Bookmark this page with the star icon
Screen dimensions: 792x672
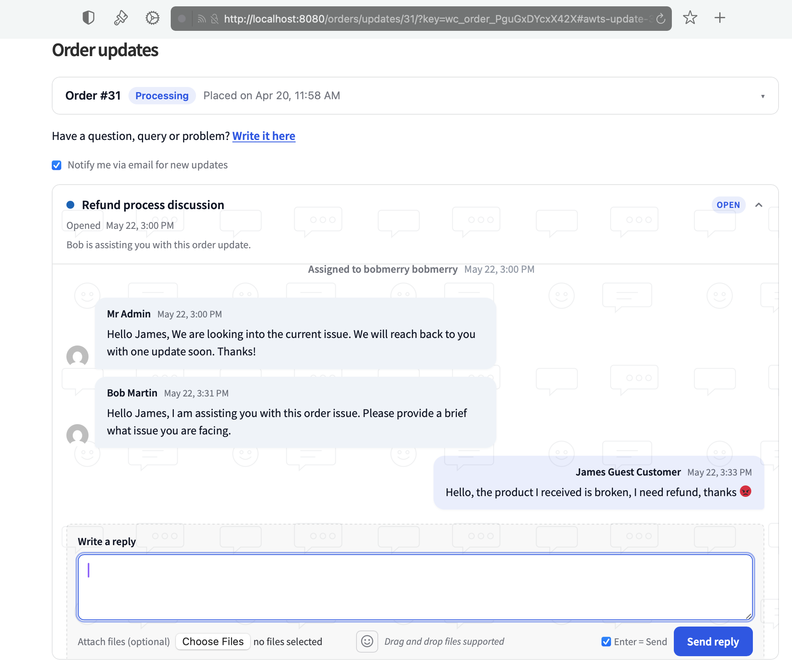690,18
